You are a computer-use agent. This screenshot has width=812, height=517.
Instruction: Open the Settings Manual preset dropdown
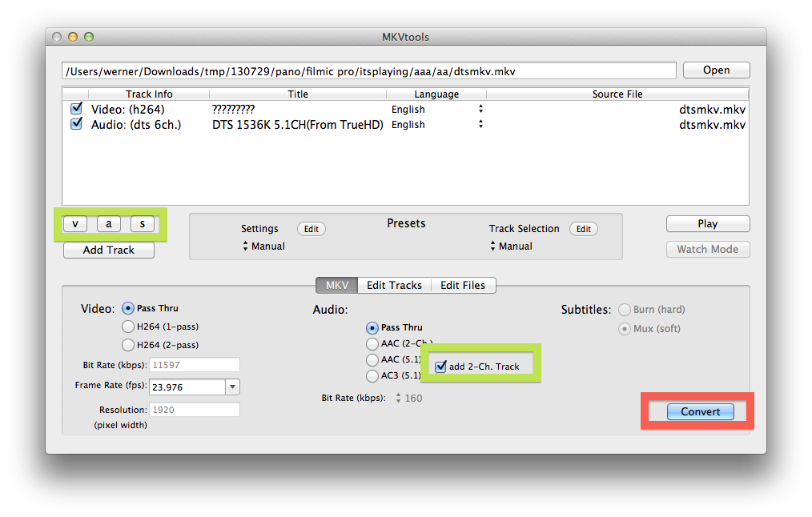point(263,246)
